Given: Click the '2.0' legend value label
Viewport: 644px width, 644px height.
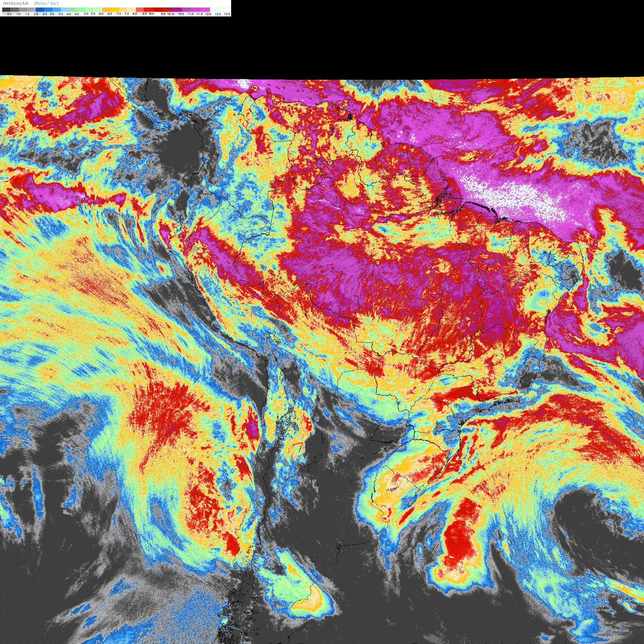Looking at the screenshot, I should [x=36, y=14].
